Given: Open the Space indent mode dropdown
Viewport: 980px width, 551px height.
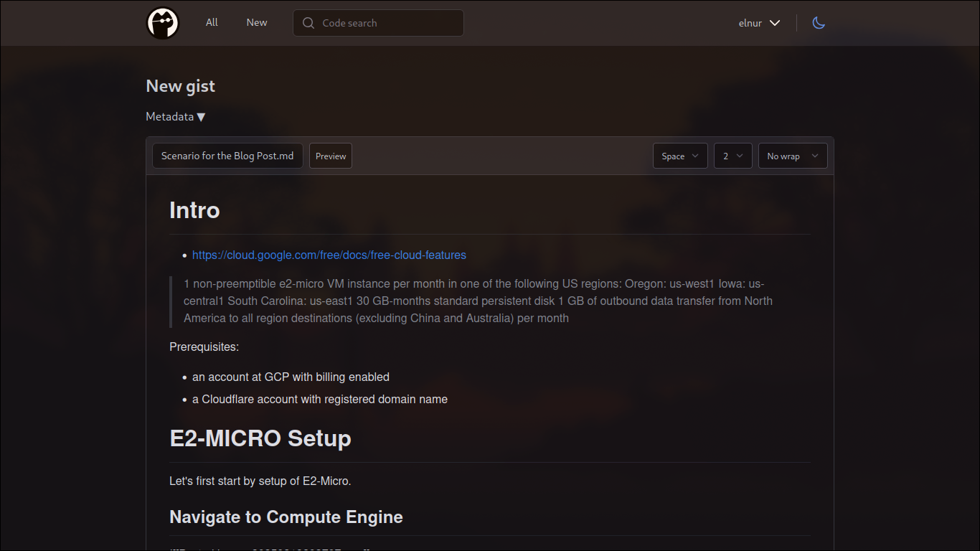Looking at the screenshot, I should pos(680,156).
